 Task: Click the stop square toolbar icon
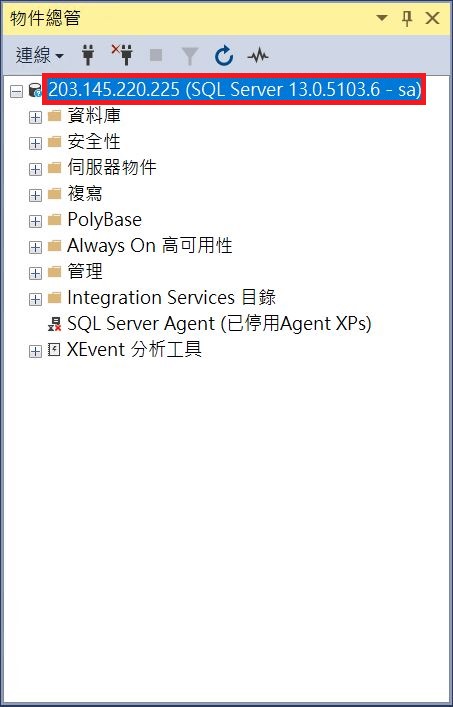click(156, 55)
